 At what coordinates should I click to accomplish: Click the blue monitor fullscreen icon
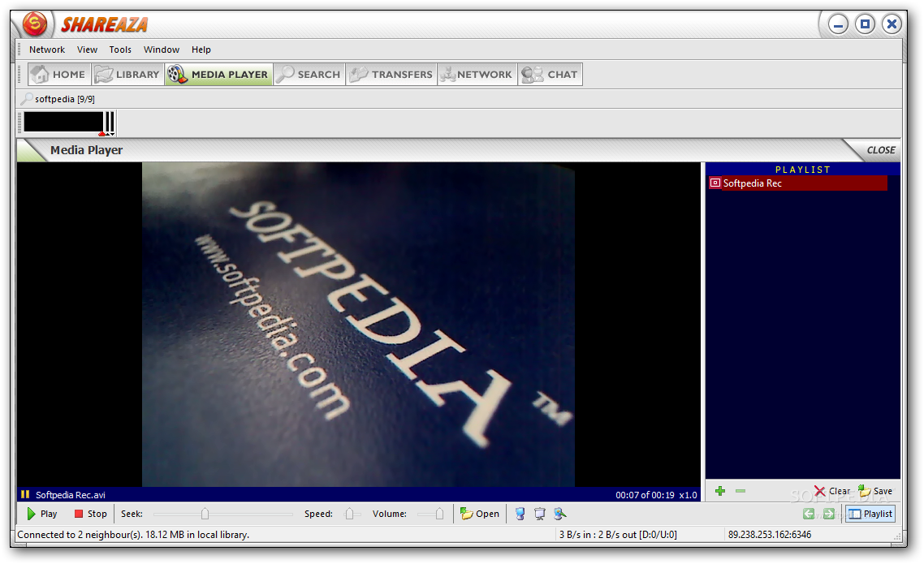[x=520, y=514]
